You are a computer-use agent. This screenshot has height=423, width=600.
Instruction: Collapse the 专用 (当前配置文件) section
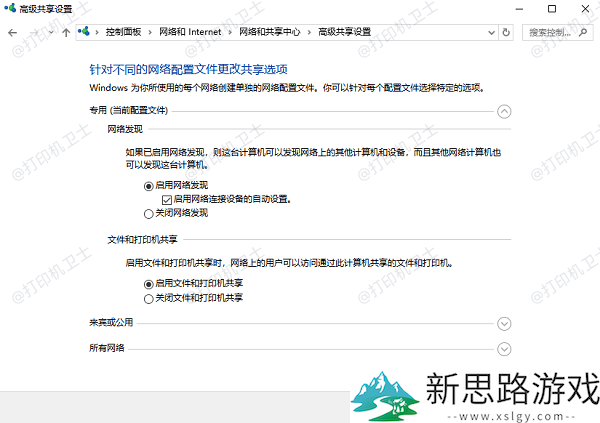pos(504,112)
